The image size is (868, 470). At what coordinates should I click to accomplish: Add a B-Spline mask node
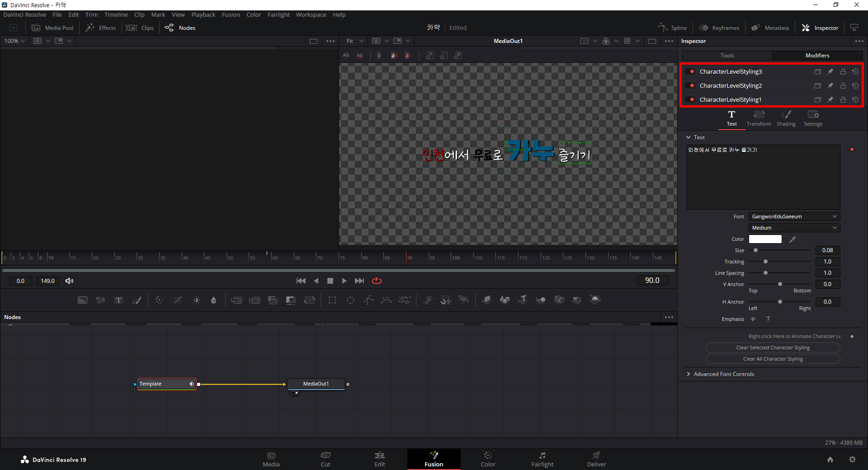[x=387, y=300]
